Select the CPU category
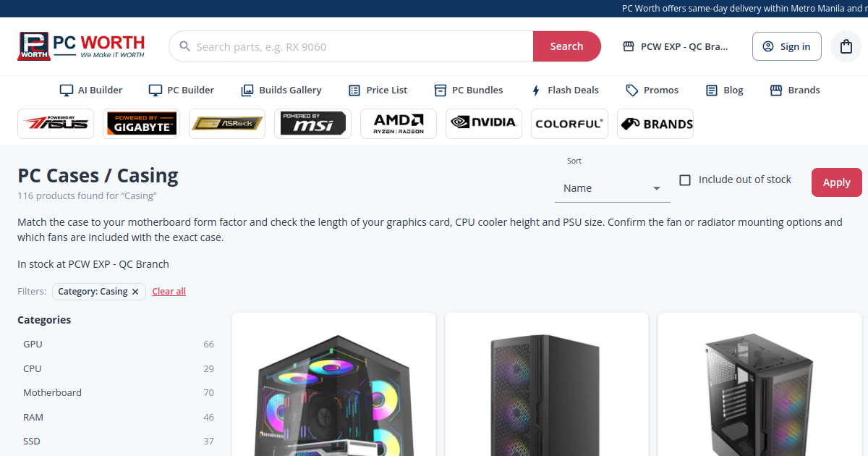 tap(119, 368)
